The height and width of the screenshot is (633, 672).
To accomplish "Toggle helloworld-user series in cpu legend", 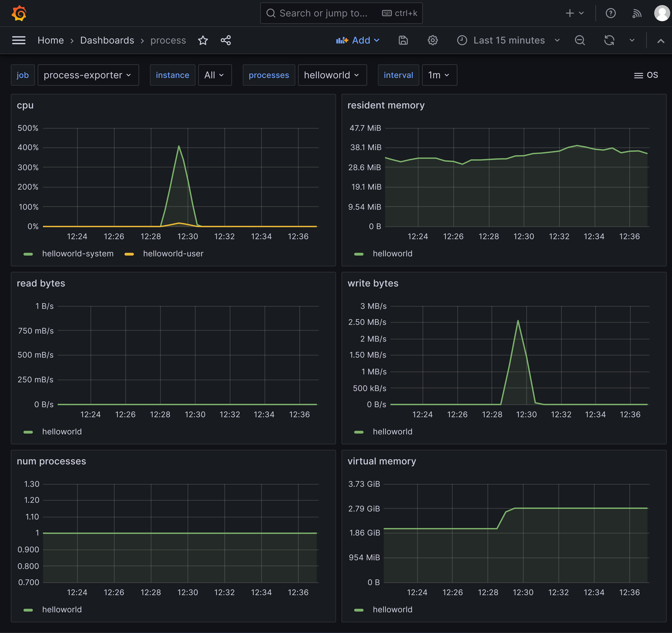I will point(173,254).
